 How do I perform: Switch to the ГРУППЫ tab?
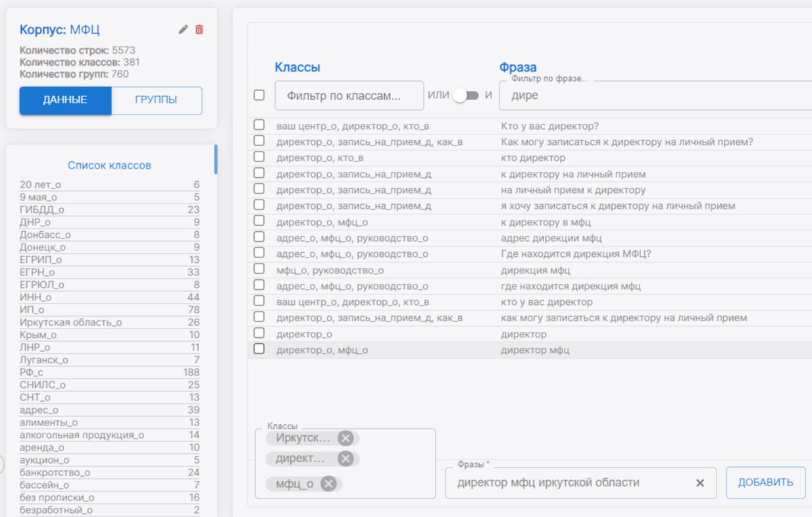click(156, 100)
